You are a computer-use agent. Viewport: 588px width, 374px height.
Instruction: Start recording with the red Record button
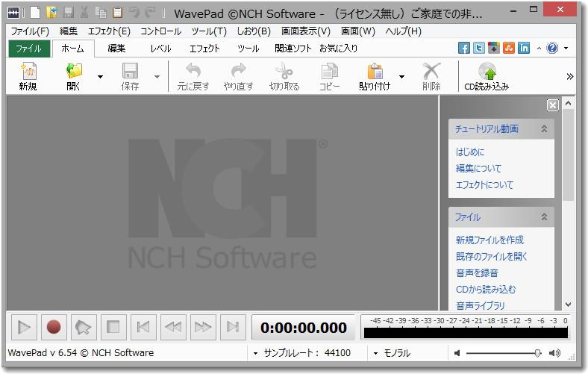[x=54, y=328]
